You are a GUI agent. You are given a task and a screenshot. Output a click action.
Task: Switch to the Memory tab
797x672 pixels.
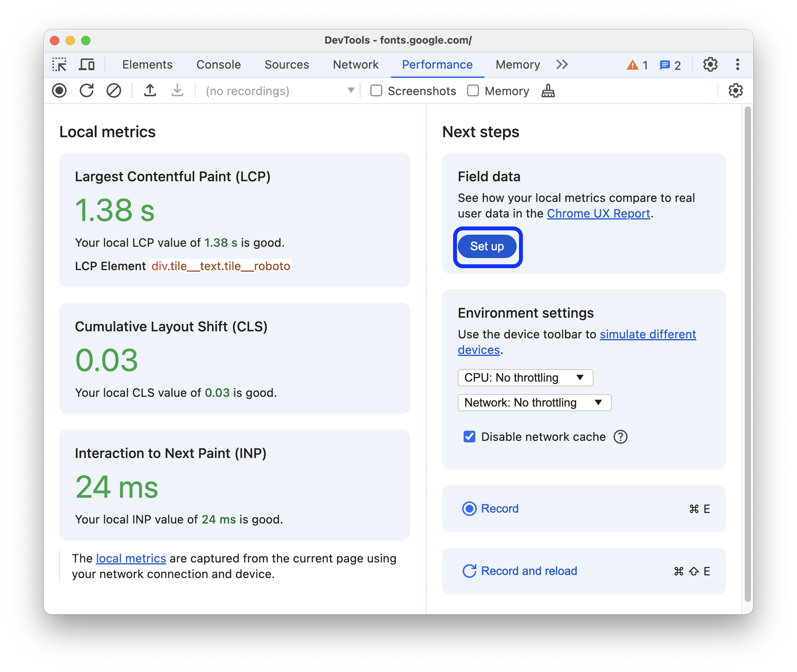point(517,65)
